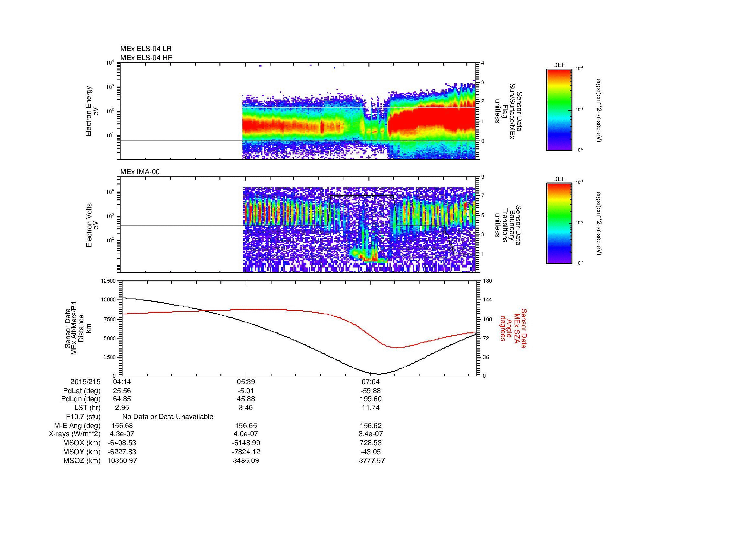The width and height of the screenshot is (756, 534).
Task: Click the PdLon value '64.85'
Action: [122, 399]
